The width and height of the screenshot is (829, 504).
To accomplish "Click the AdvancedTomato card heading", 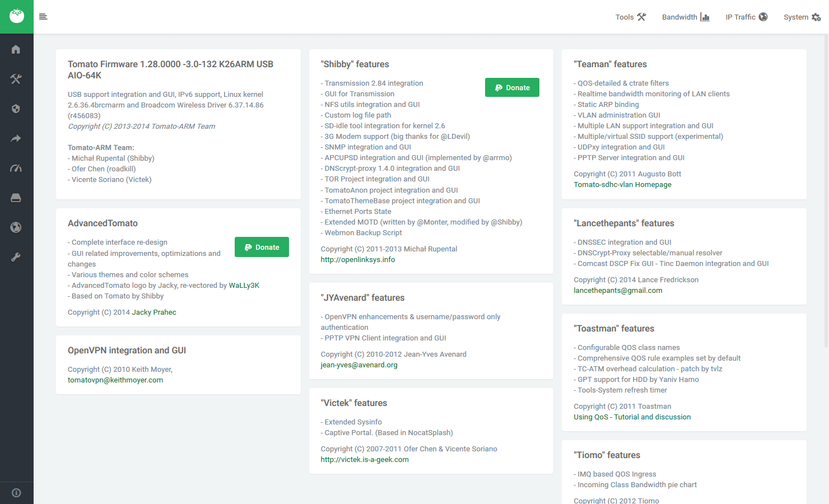I will 103,223.
